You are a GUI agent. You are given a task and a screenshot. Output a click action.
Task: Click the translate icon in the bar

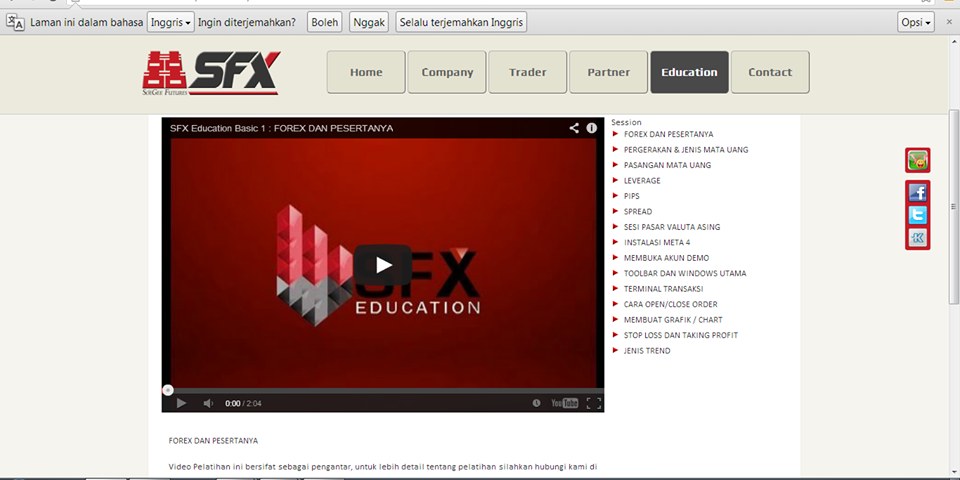click(x=15, y=22)
